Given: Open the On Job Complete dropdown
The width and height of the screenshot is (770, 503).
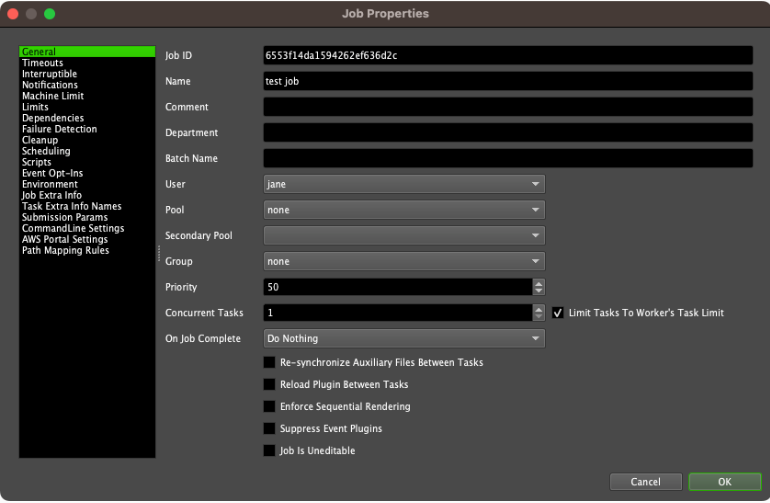Looking at the screenshot, I should tap(404, 339).
